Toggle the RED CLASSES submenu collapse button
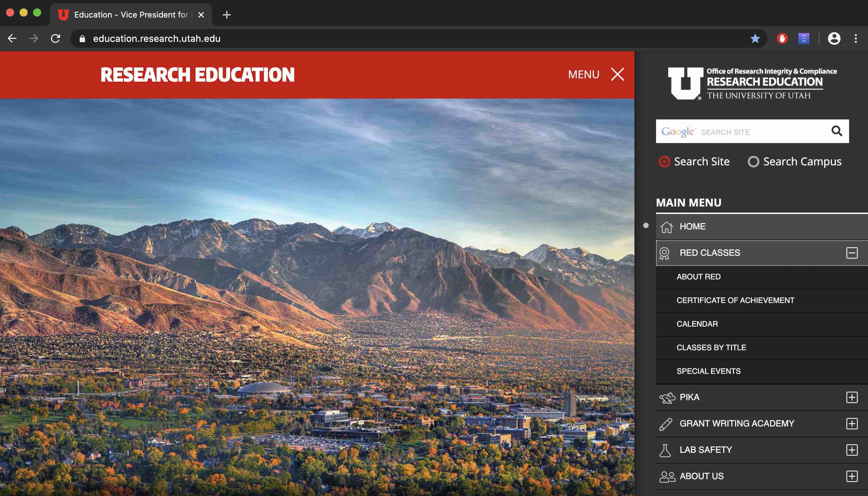Image resolution: width=868 pixels, height=496 pixels. click(x=852, y=252)
